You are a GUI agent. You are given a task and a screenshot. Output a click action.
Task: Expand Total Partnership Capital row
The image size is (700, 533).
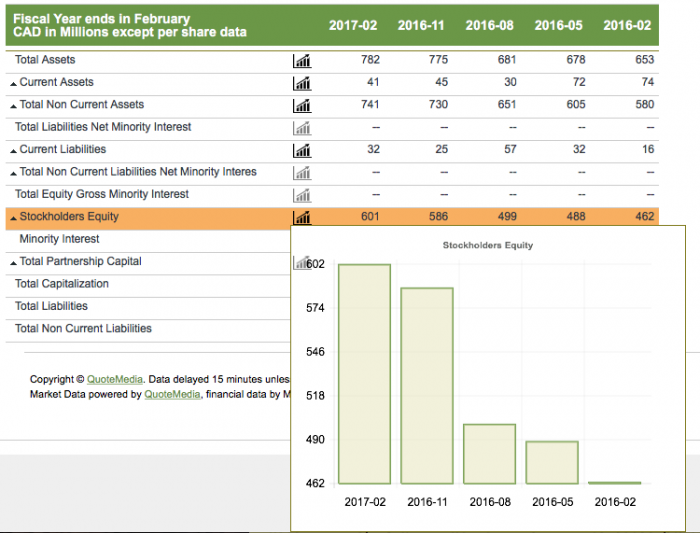tap(13, 262)
